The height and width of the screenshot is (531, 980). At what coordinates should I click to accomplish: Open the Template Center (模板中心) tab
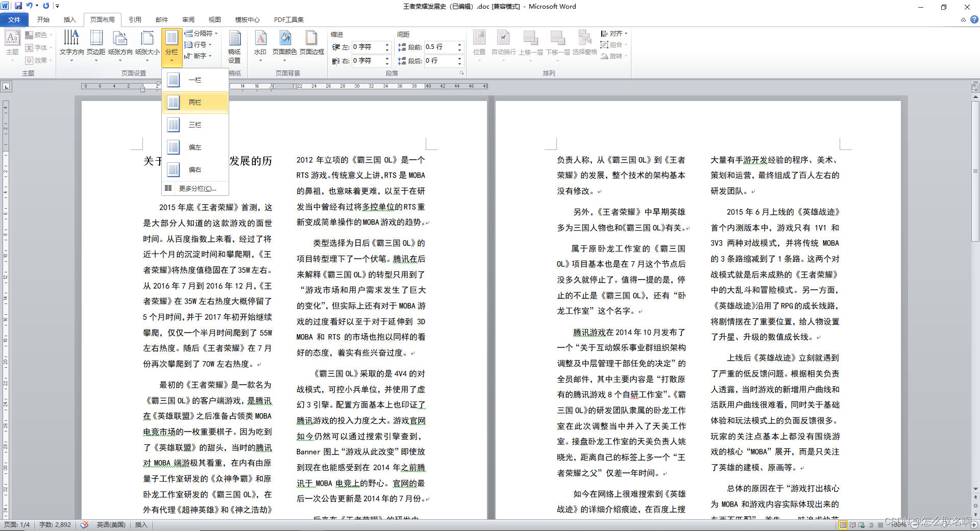pyautogui.click(x=247, y=19)
